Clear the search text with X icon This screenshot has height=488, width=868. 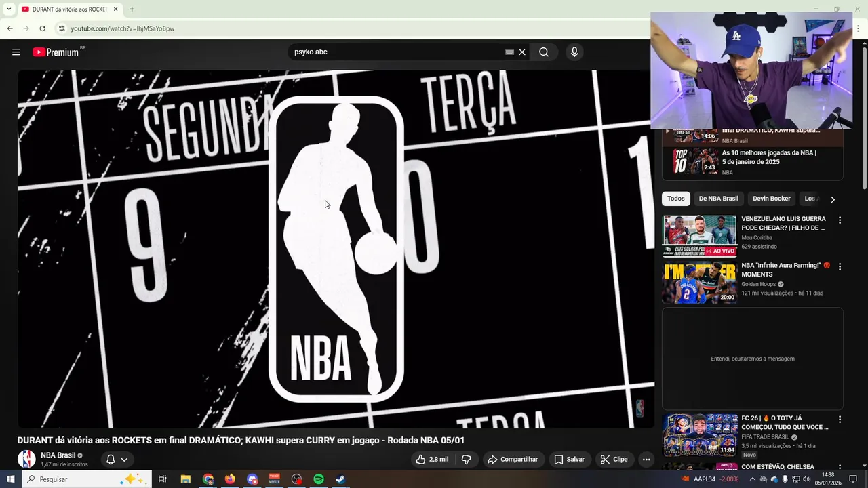coord(522,52)
